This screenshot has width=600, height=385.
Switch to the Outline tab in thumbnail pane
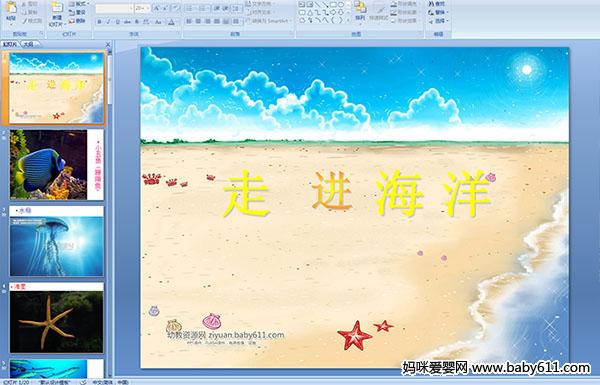tap(29, 44)
